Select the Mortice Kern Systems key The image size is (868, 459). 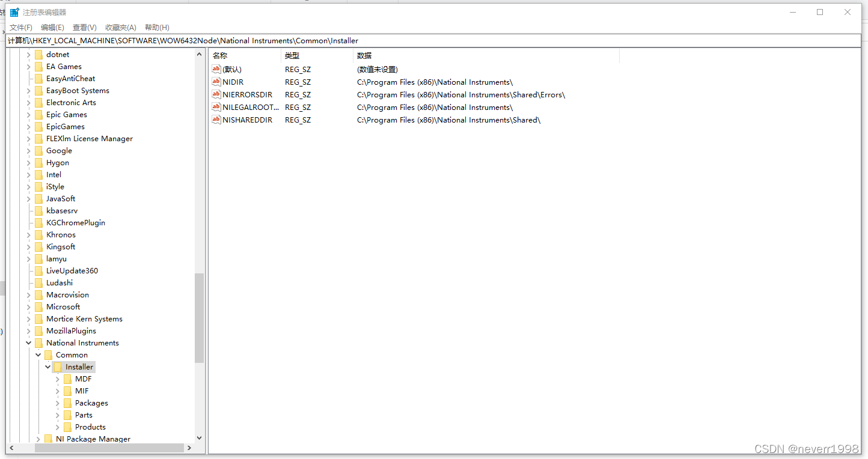(84, 319)
